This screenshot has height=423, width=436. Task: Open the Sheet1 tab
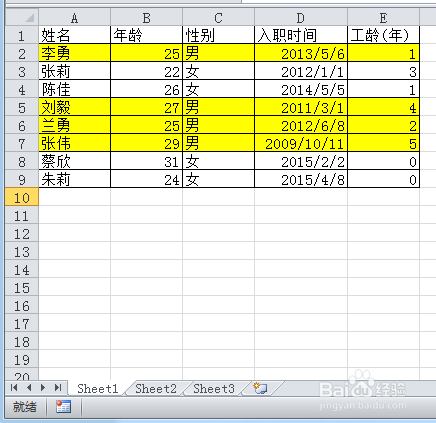(98, 389)
